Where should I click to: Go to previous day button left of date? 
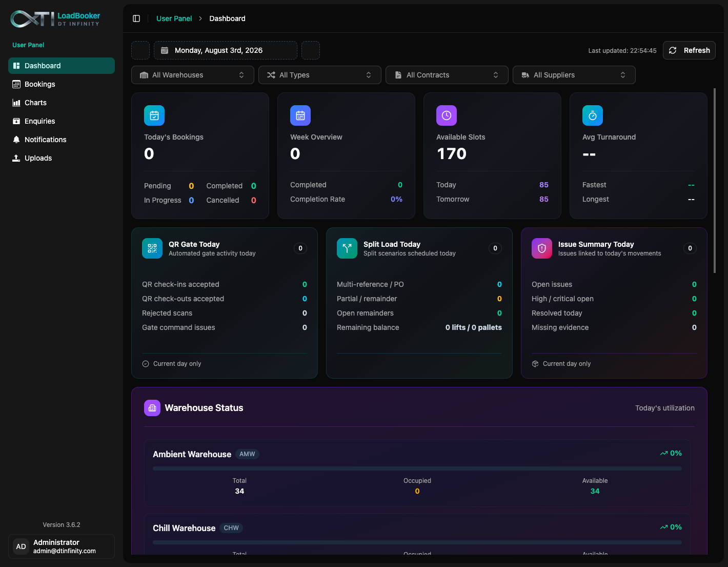(140, 50)
